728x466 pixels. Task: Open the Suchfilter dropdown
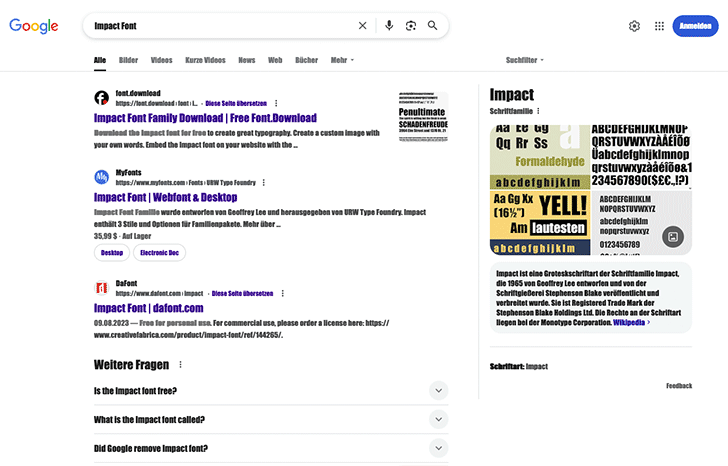pos(525,60)
